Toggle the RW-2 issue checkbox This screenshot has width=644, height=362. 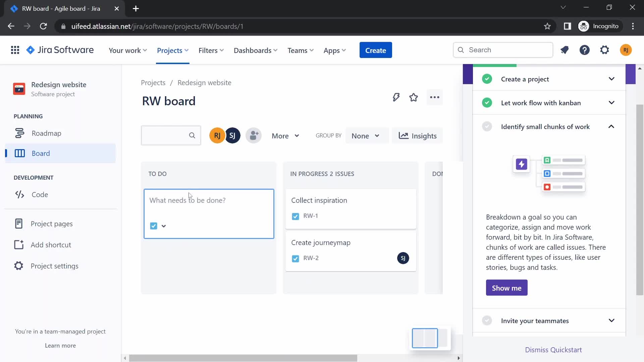295,258
